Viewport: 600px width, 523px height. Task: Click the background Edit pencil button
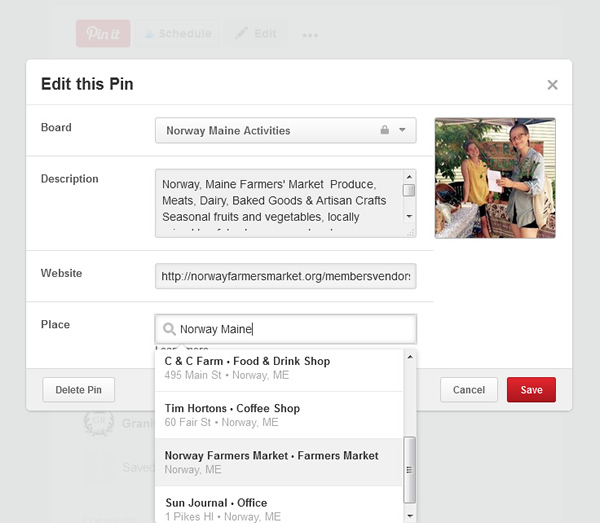click(256, 34)
